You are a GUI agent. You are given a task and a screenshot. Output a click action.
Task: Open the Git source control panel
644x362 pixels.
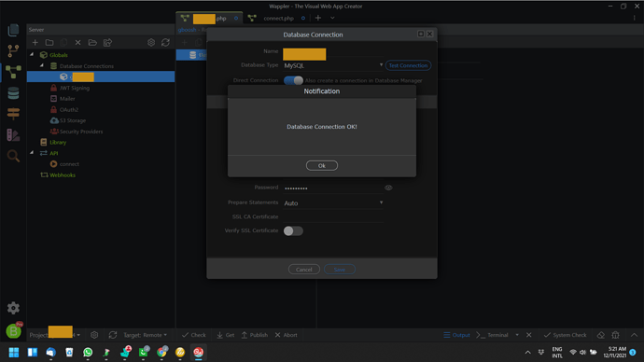pyautogui.click(x=13, y=51)
